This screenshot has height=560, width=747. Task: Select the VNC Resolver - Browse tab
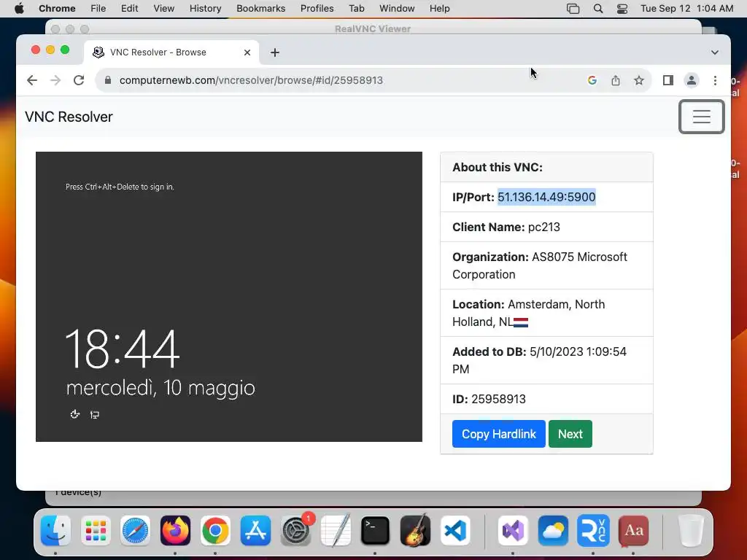171,52
